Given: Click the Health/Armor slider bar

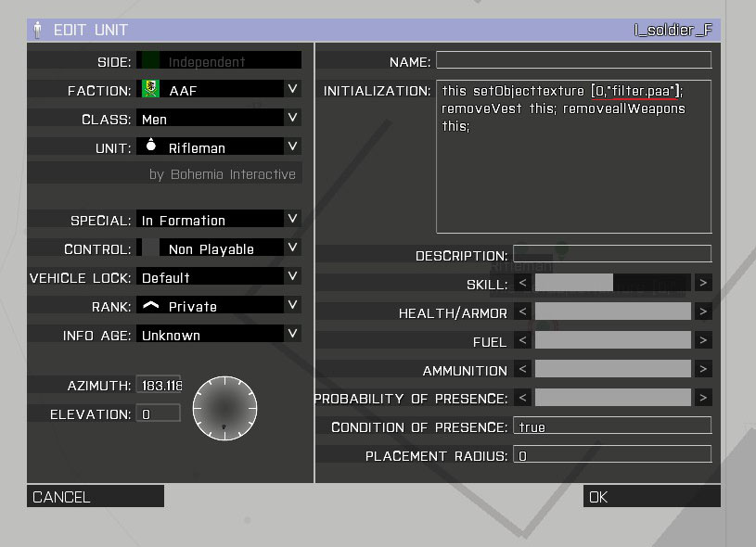Looking at the screenshot, I should 613,312.
